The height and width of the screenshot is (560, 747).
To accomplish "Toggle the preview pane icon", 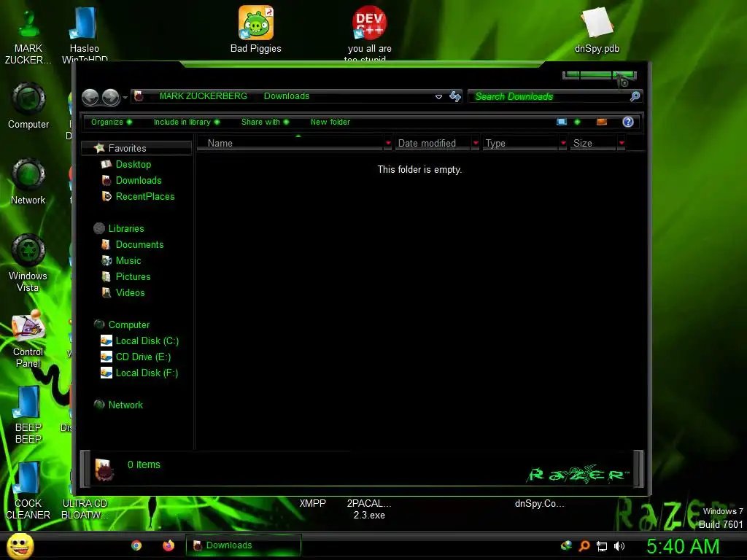I will click(x=602, y=122).
